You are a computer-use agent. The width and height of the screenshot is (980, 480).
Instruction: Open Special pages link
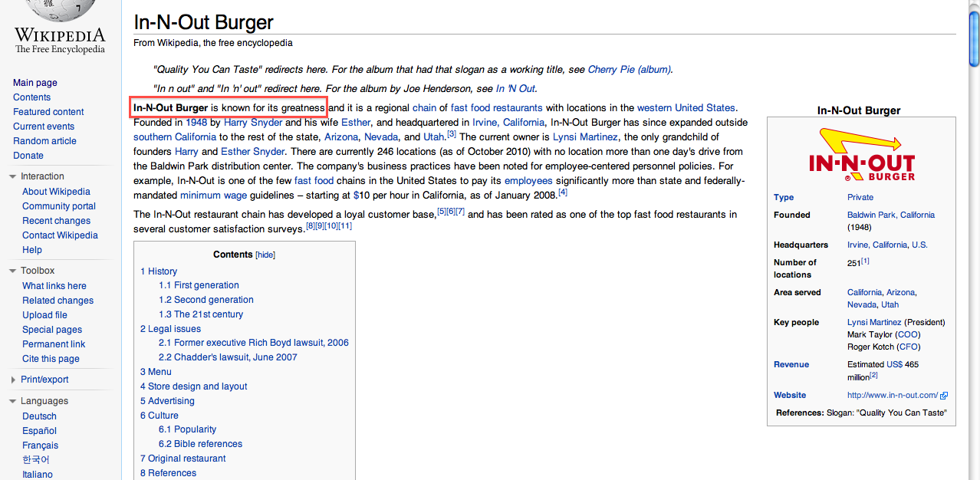tap(52, 330)
